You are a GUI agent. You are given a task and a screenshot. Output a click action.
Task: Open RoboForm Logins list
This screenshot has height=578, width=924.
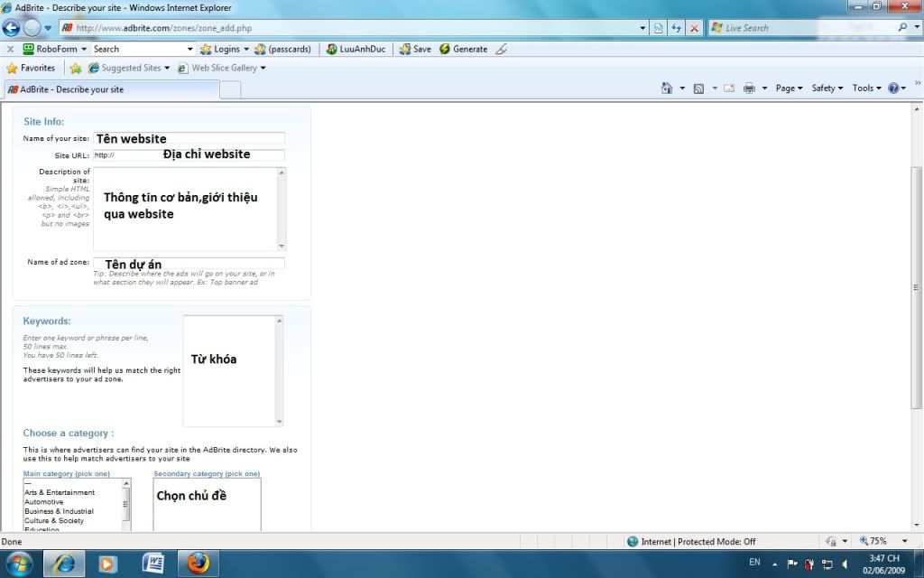[x=225, y=49]
